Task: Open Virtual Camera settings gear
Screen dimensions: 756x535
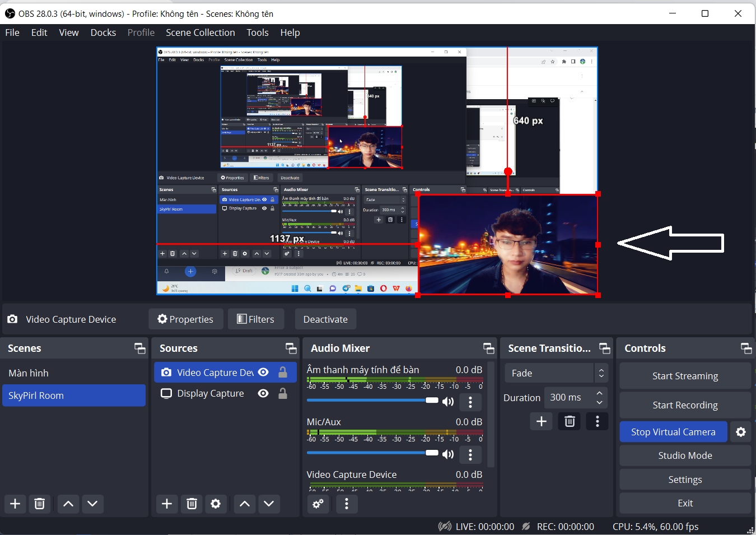Action: coord(741,432)
